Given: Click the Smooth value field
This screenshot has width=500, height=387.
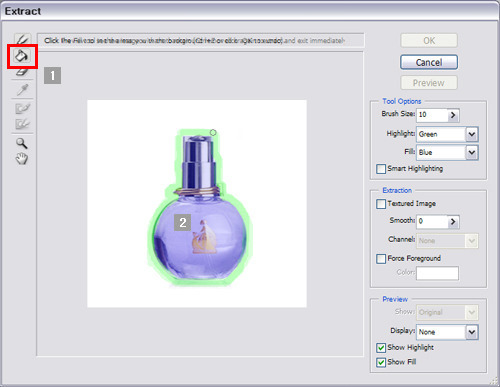Looking at the screenshot, I should point(432,222).
